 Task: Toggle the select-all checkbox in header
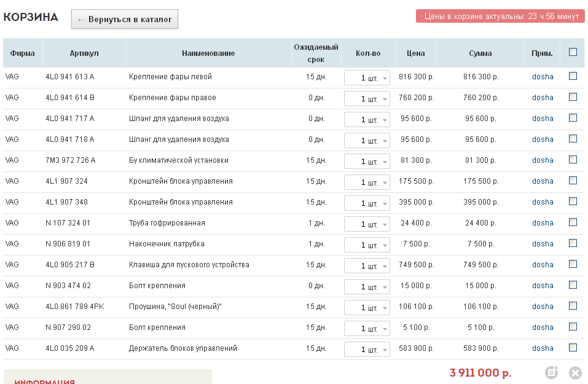(x=573, y=52)
